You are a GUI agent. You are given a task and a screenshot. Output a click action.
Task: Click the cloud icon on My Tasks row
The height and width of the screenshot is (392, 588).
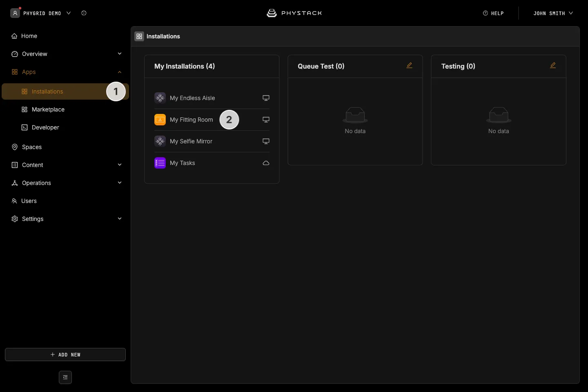[266, 163]
